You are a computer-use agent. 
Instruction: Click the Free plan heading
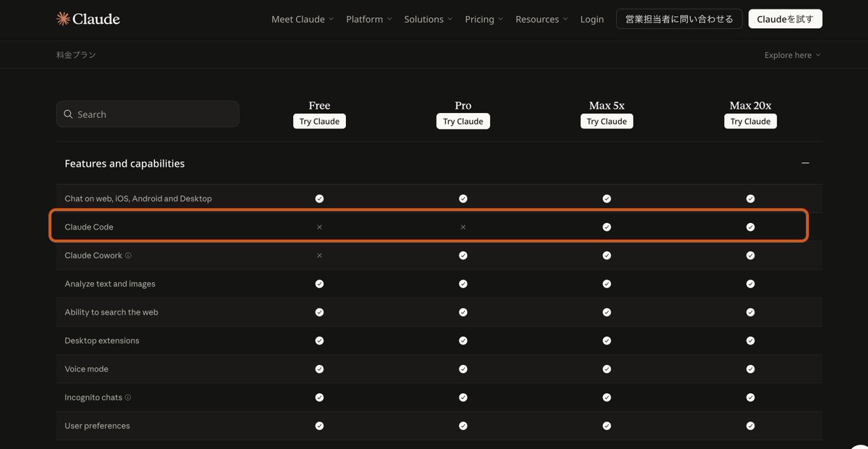tap(319, 105)
